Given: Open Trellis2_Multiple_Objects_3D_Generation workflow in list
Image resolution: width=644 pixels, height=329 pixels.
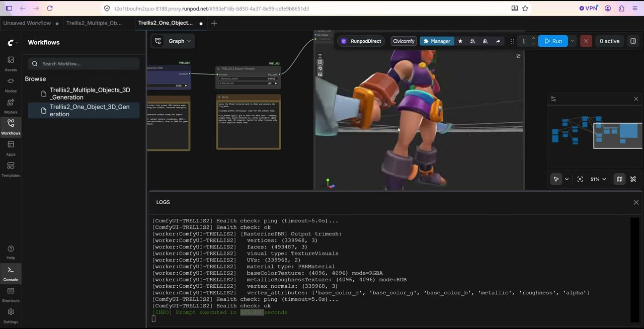Looking at the screenshot, I should pos(84,94).
